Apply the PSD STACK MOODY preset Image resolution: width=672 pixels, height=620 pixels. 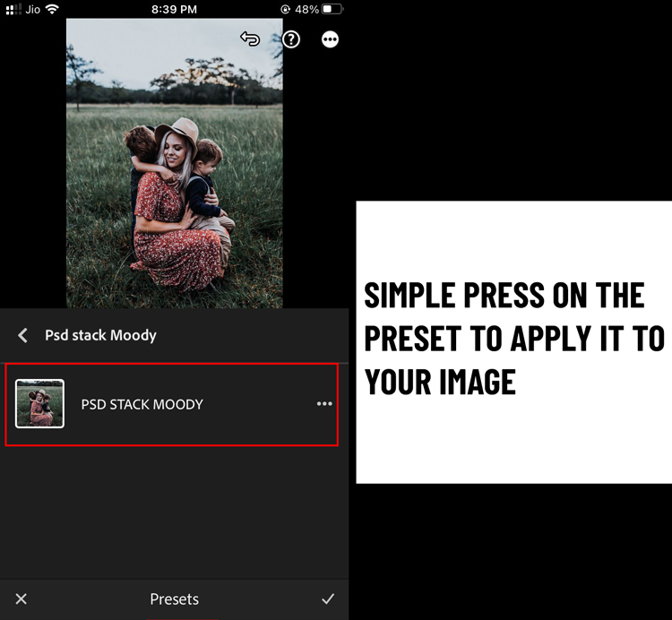click(171, 404)
